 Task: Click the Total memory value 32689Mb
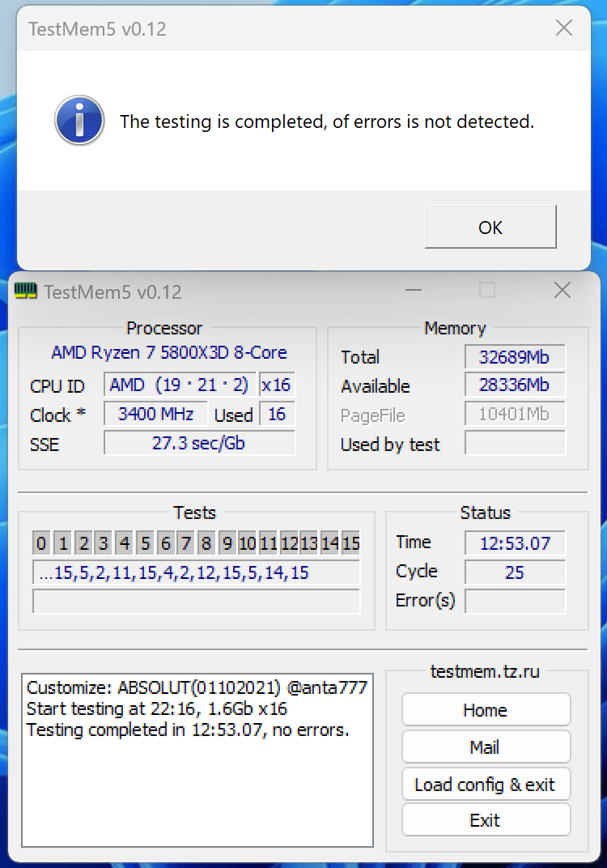tap(515, 357)
